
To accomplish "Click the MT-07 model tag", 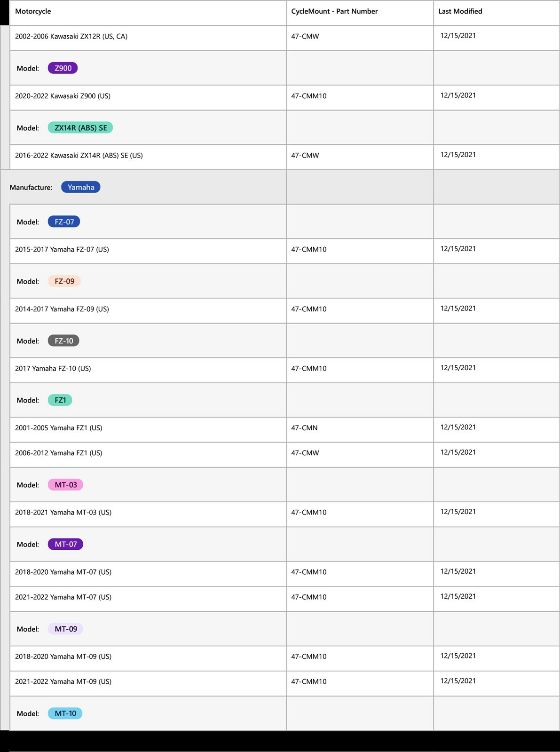I will click(x=65, y=544).
